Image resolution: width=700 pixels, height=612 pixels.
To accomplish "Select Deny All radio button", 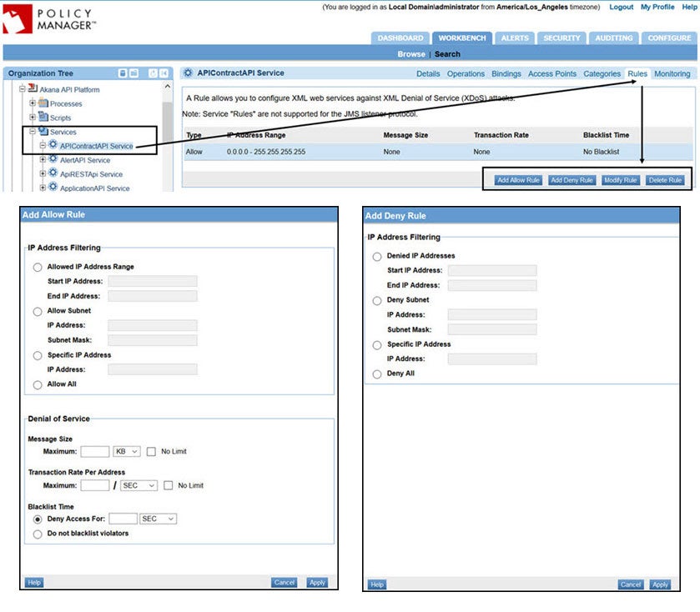I will (377, 374).
